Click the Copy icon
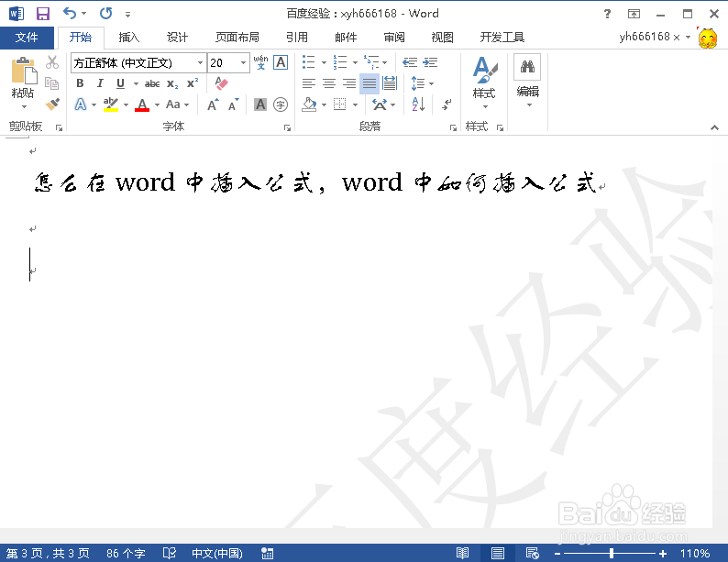This screenshot has height=562, width=728. coord(51,83)
